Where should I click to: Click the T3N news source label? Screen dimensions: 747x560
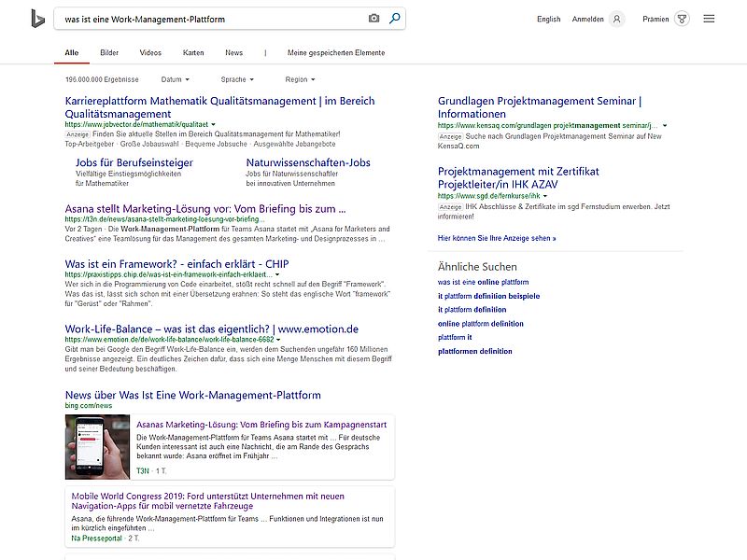(x=143, y=471)
